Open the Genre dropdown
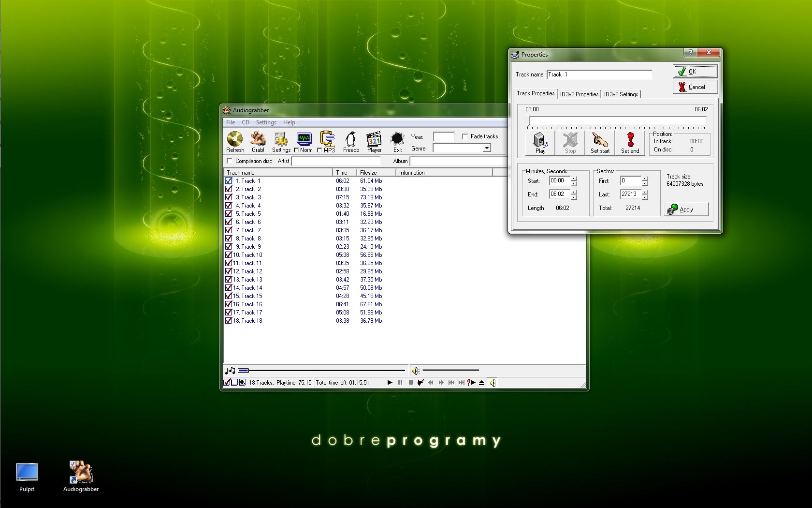 487,148
